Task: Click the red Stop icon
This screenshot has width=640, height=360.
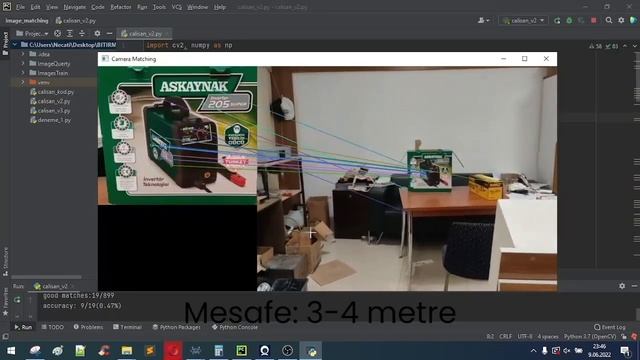Action: point(593,20)
